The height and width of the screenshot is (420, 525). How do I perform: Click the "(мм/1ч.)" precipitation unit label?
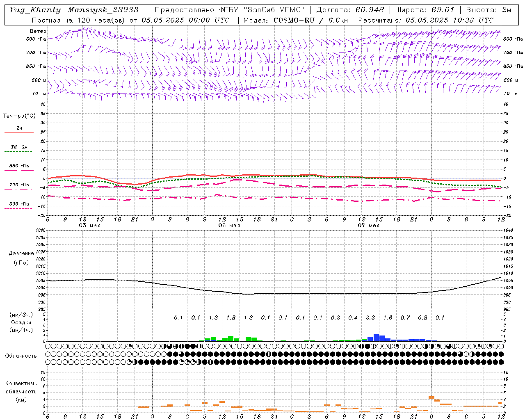pyautogui.click(x=21, y=330)
